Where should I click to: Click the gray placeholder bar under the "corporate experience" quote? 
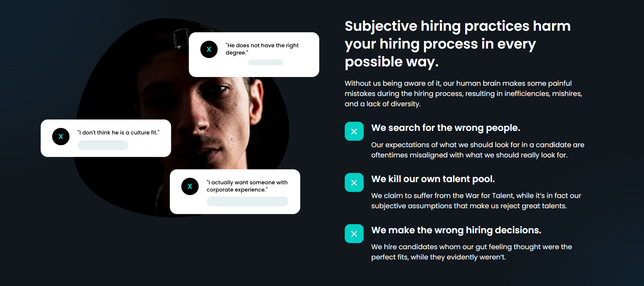[x=247, y=201]
